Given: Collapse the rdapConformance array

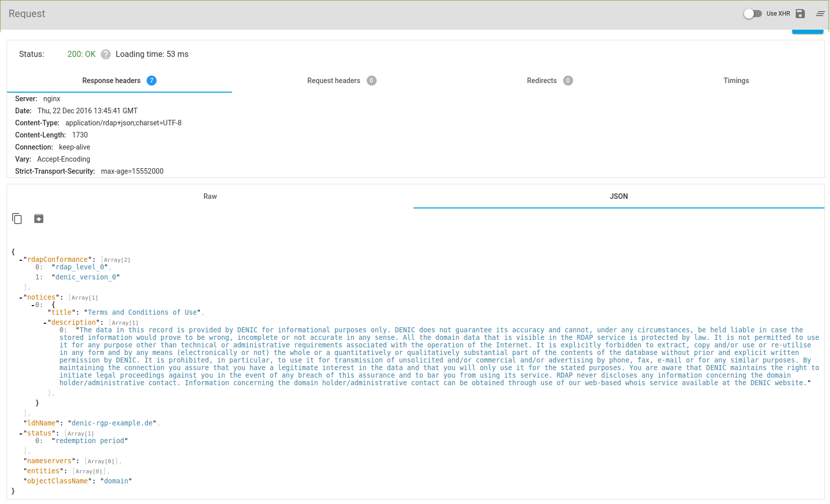Looking at the screenshot, I should click(x=21, y=260).
